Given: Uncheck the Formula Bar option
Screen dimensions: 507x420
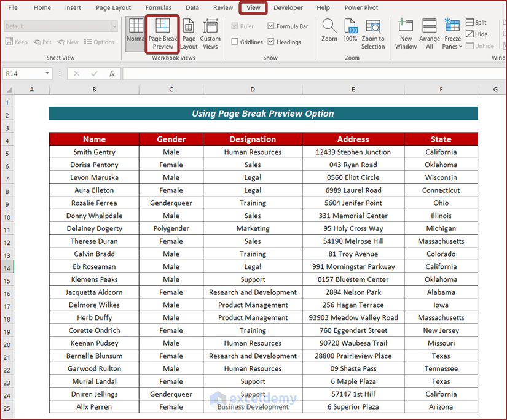Looking at the screenshot, I should click(271, 26).
